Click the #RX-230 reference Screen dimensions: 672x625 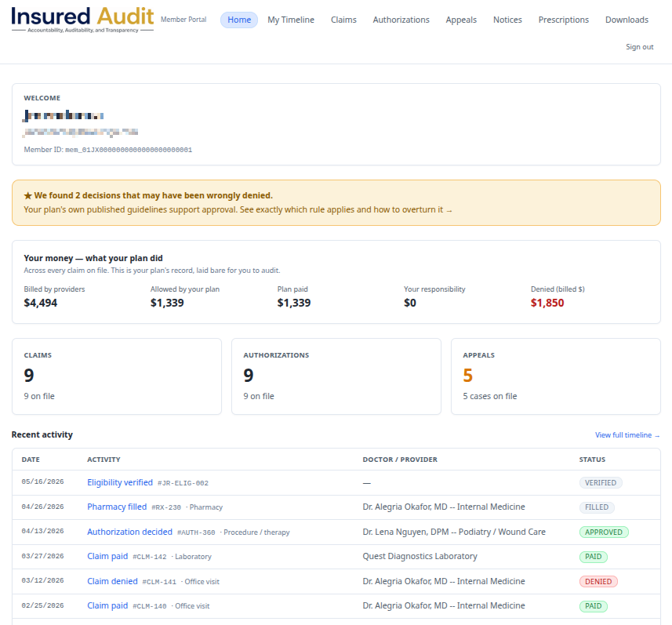pos(166,507)
